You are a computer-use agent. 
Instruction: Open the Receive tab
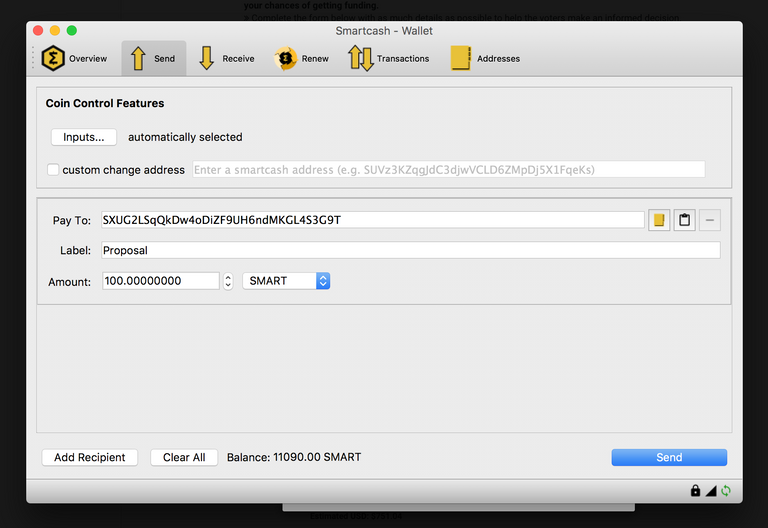(227, 58)
